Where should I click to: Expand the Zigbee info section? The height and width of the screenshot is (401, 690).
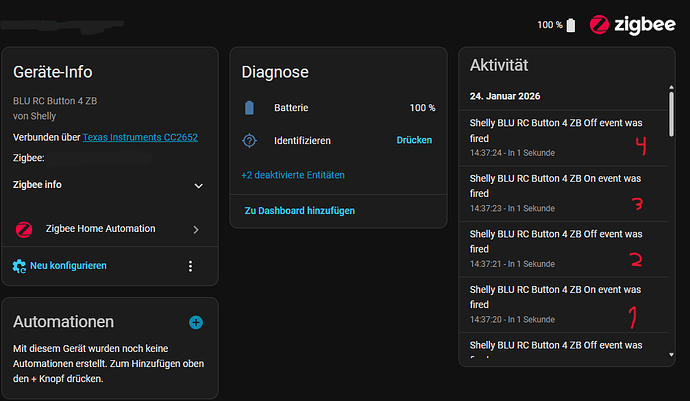198,185
